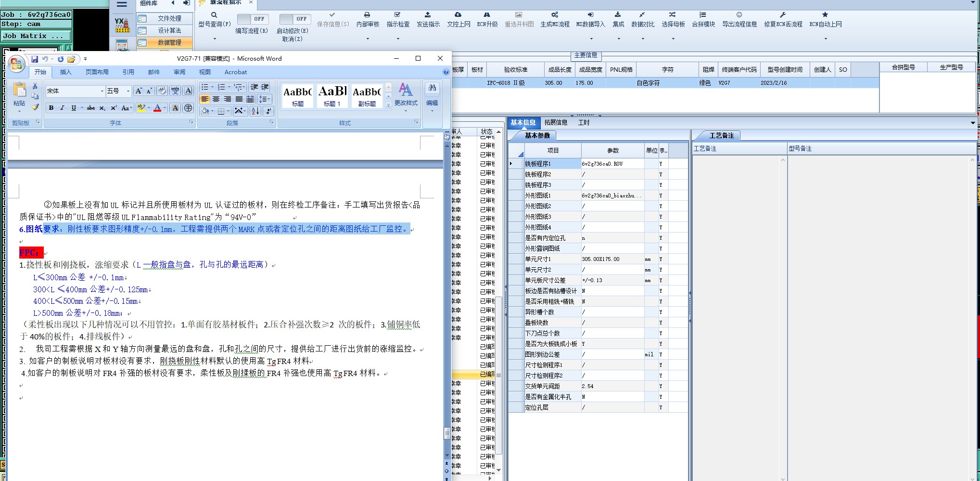Screen dimensions: 980x481
Task: Apply superscript formatting in Word
Action: point(114,108)
